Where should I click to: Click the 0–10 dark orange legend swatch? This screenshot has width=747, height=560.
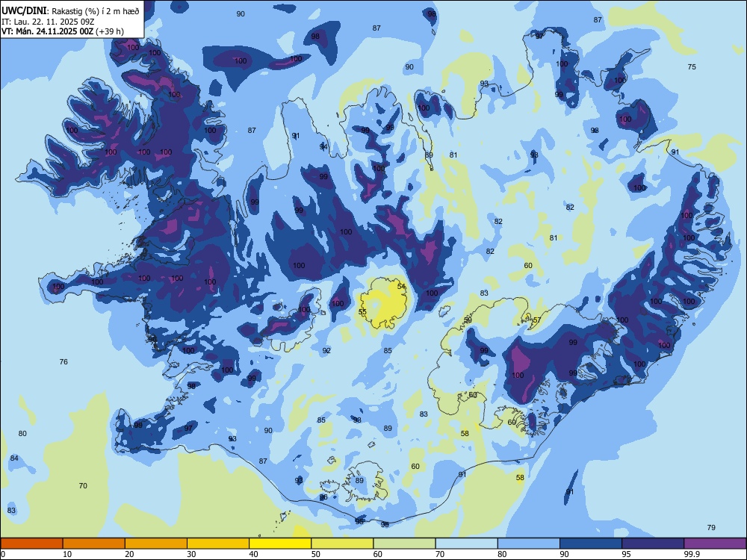pyautogui.click(x=31, y=544)
